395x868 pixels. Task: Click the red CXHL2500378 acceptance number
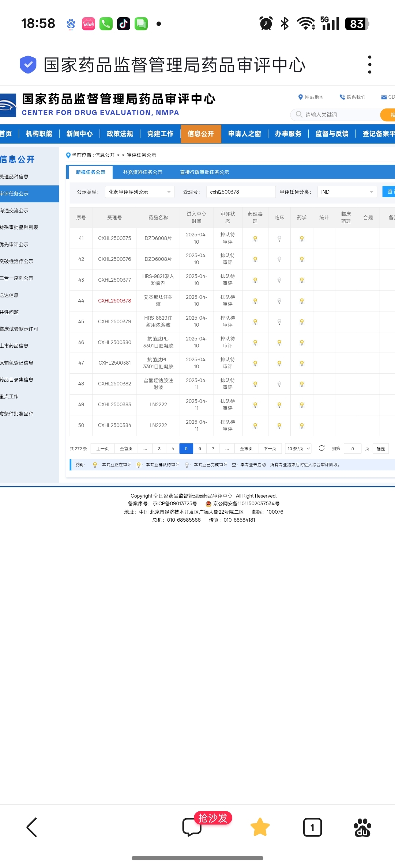pos(114,301)
